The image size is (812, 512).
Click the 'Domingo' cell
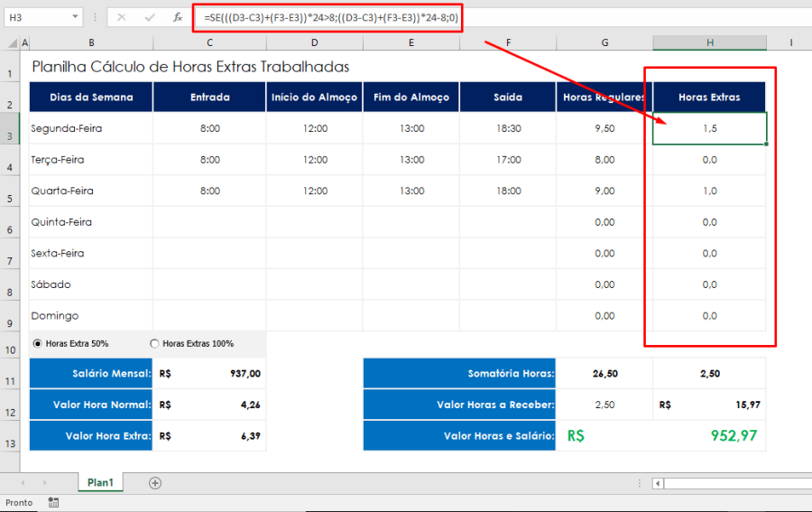coord(91,315)
